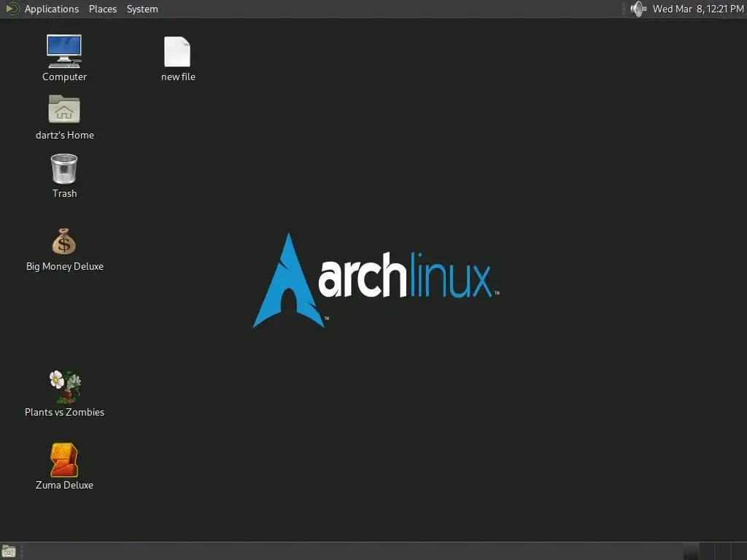Open the Applications menu
The image size is (747, 560).
pyautogui.click(x=52, y=9)
